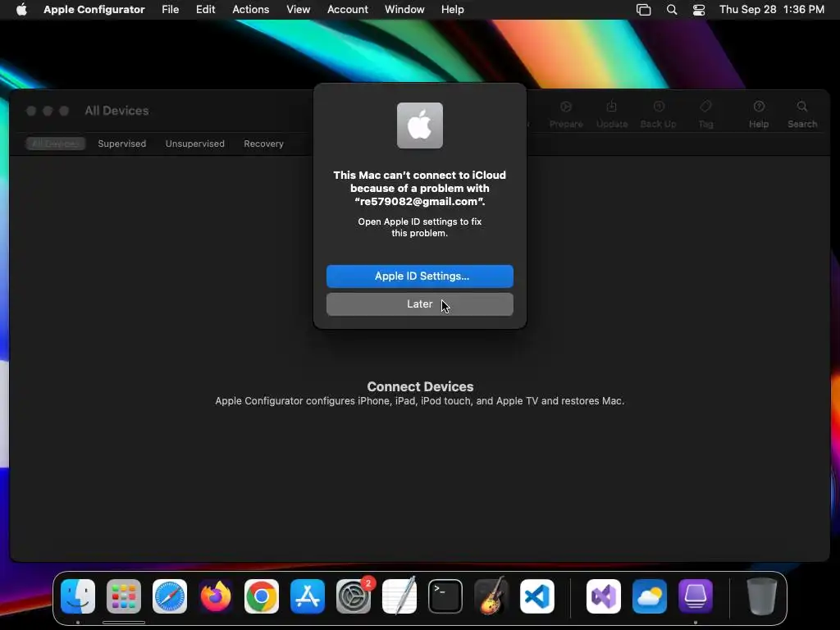Click the Back Up toolbar icon
This screenshot has width=840, height=630.
coord(659,114)
